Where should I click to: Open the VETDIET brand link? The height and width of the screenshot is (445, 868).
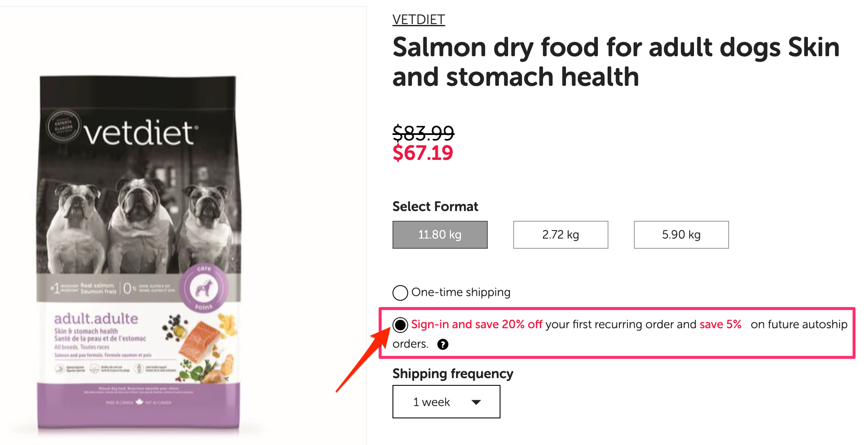coord(418,19)
